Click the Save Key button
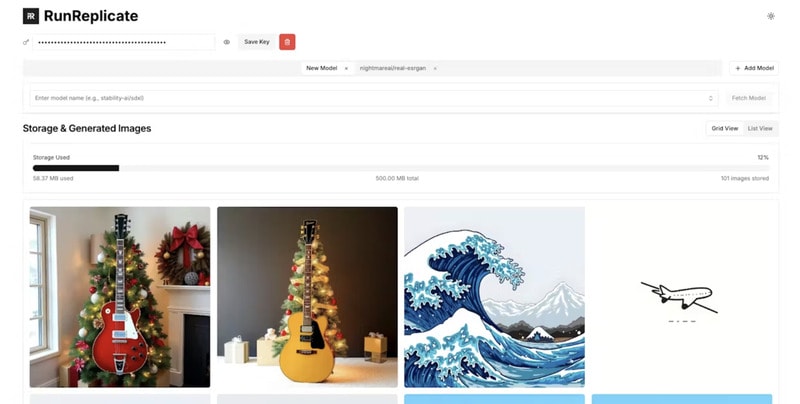 pyautogui.click(x=257, y=42)
